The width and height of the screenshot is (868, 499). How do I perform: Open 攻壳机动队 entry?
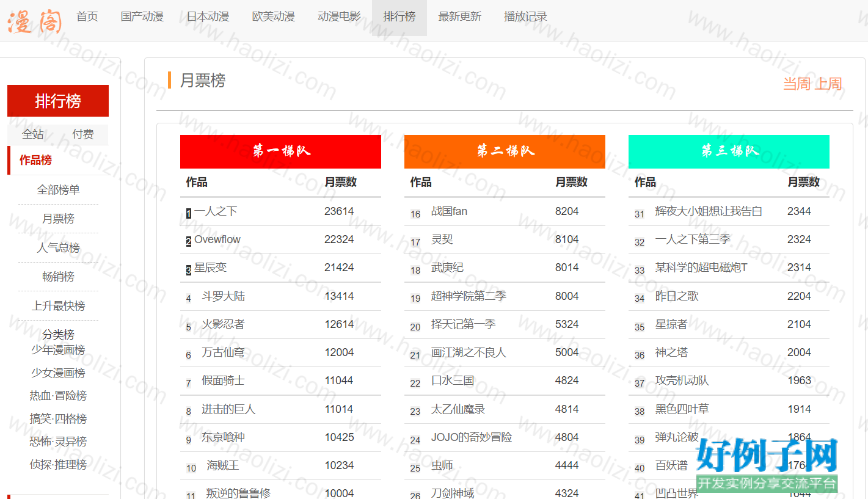pos(682,381)
